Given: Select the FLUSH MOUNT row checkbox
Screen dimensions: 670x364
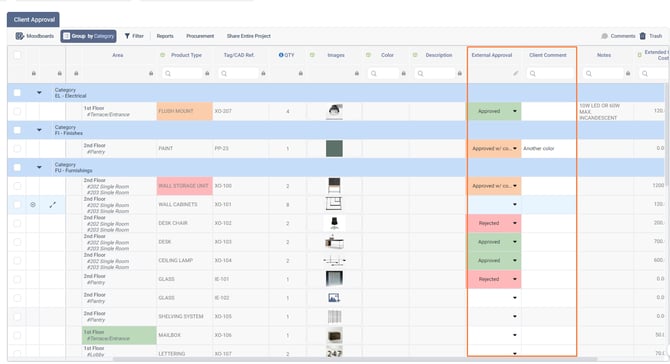Looking at the screenshot, I should pos(17,111).
